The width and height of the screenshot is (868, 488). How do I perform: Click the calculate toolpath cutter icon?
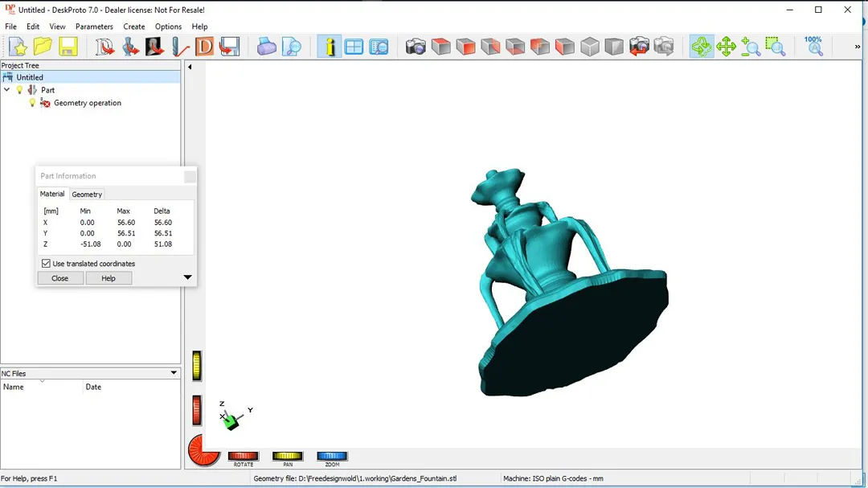pyautogui.click(x=180, y=47)
